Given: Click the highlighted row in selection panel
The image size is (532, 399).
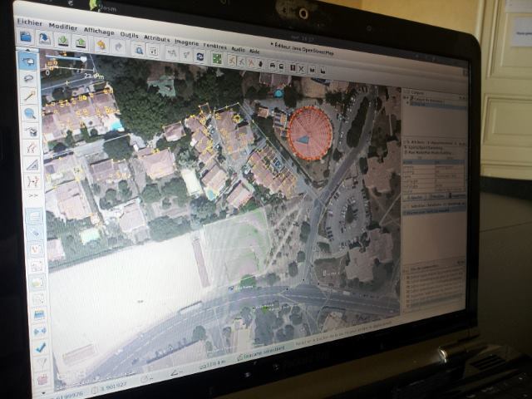Looking at the screenshot, I should click(434, 211).
